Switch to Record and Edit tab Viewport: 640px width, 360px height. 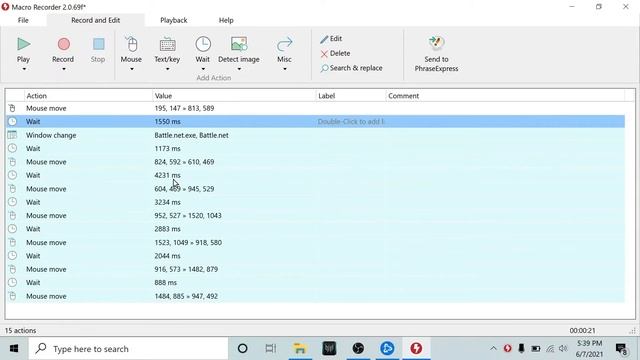96,20
